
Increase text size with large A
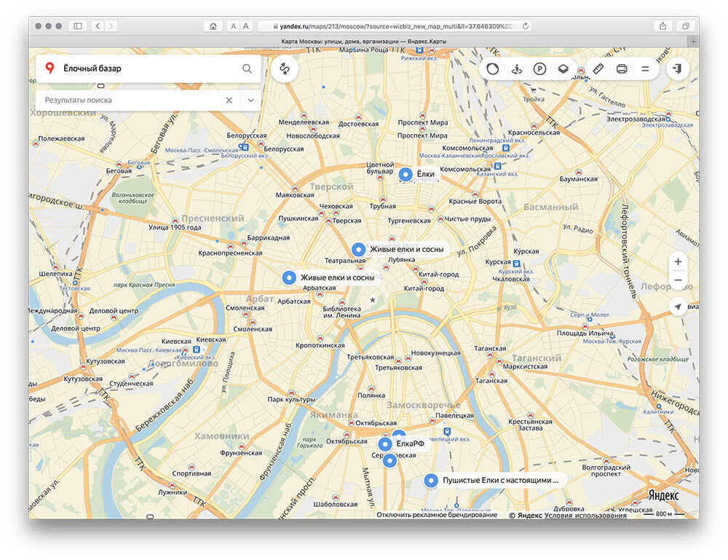coord(246,26)
